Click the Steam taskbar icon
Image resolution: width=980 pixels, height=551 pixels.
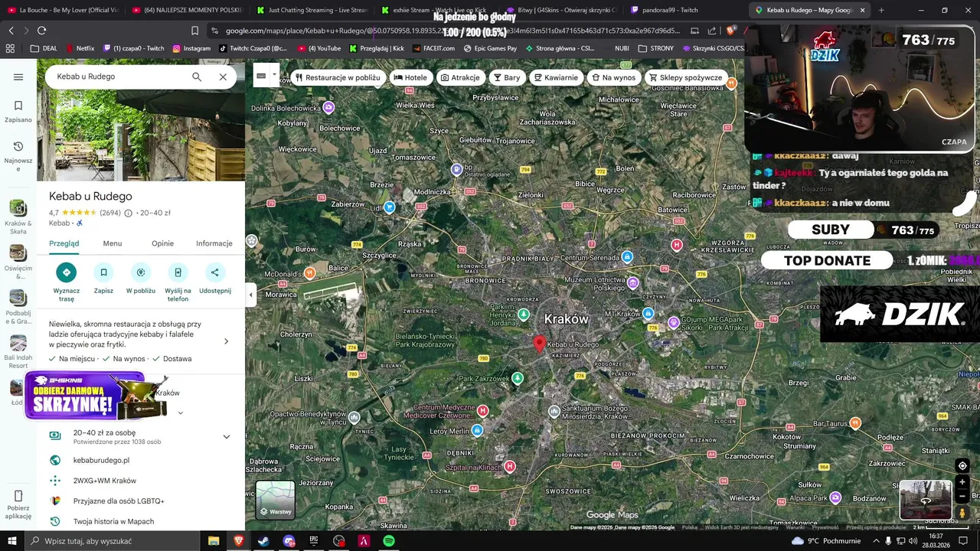(263, 541)
